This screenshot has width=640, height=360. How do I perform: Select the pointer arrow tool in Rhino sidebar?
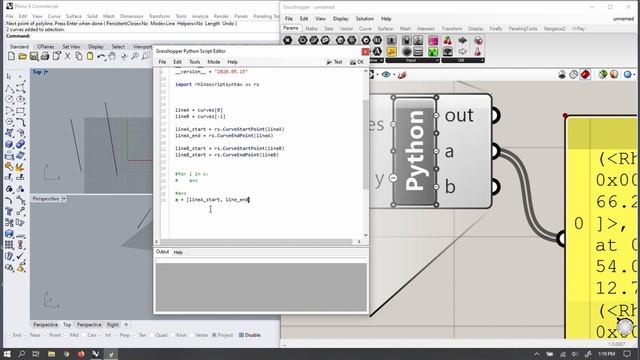[9, 76]
